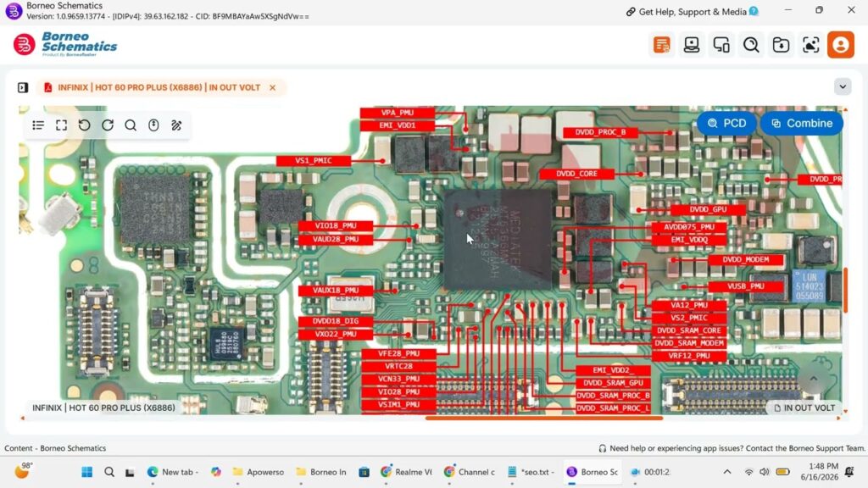Click the horizontal scrollbar right arrow
This screenshot has width=868, height=488.
tap(838, 419)
